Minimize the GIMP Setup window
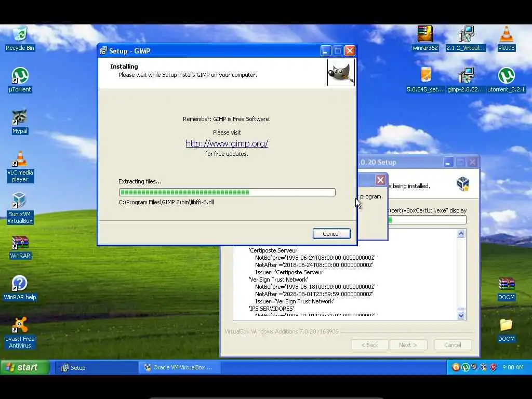This screenshot has width=532, height=399. (325, 51)
